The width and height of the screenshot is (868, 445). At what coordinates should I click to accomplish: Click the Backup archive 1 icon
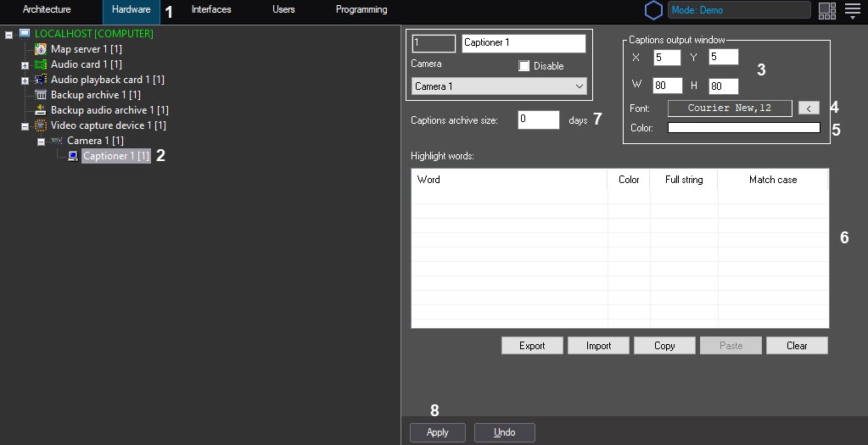(x=41, y=95)
